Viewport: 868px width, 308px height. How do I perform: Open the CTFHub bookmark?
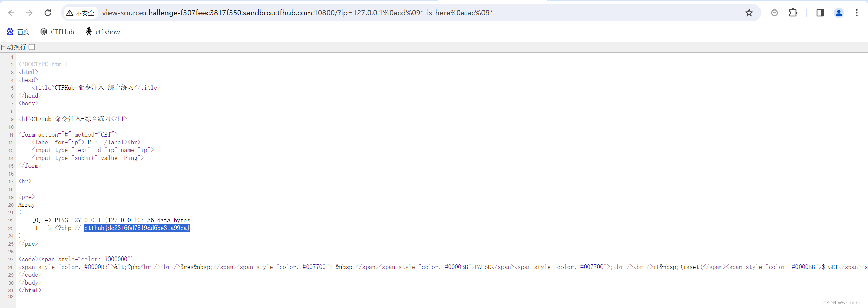(x=57, y=32)
